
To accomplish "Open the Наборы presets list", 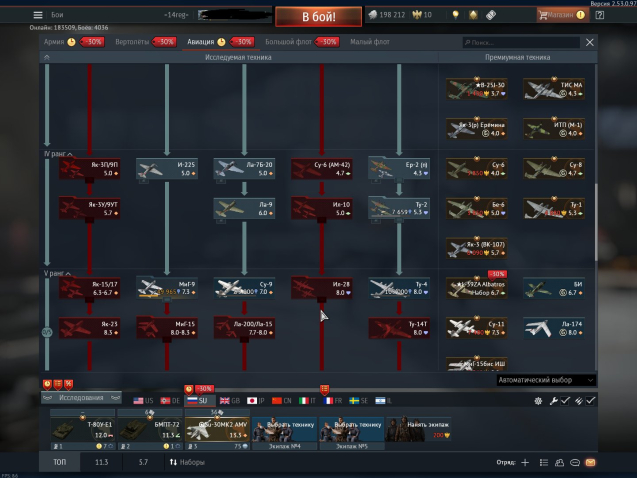I will click(x=188, y=463).
